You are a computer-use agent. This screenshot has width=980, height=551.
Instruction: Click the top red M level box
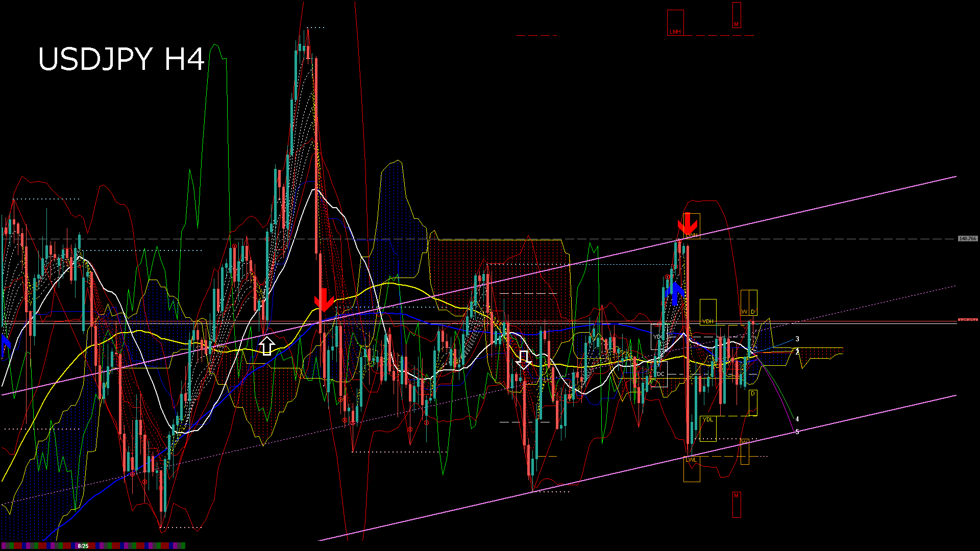point(737,15)
